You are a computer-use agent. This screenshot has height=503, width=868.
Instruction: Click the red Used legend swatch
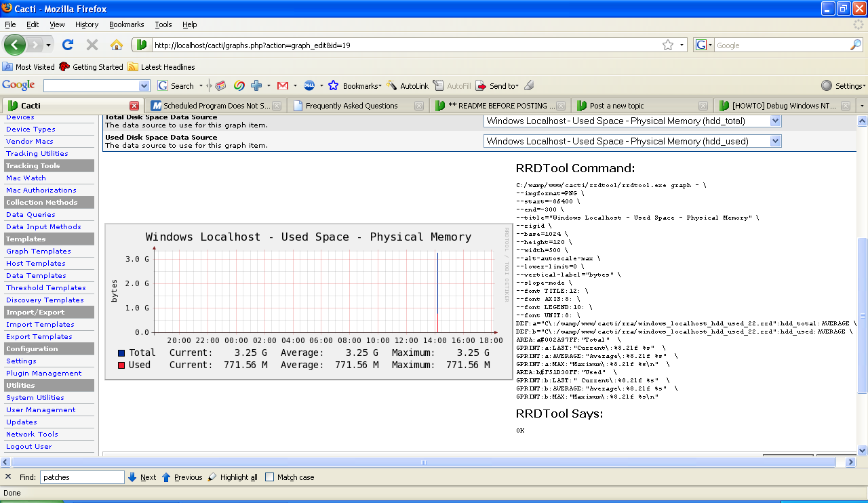[121, 365]
